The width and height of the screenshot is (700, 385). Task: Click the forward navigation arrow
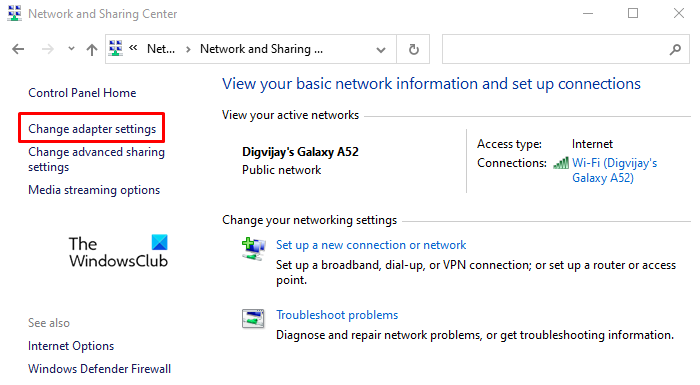47,49
